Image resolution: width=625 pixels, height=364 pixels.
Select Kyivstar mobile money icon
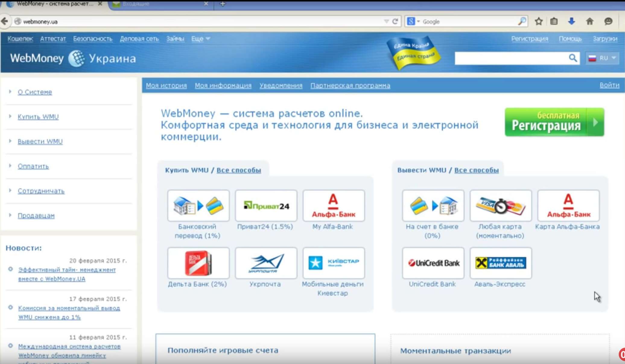tap(333, 263)
